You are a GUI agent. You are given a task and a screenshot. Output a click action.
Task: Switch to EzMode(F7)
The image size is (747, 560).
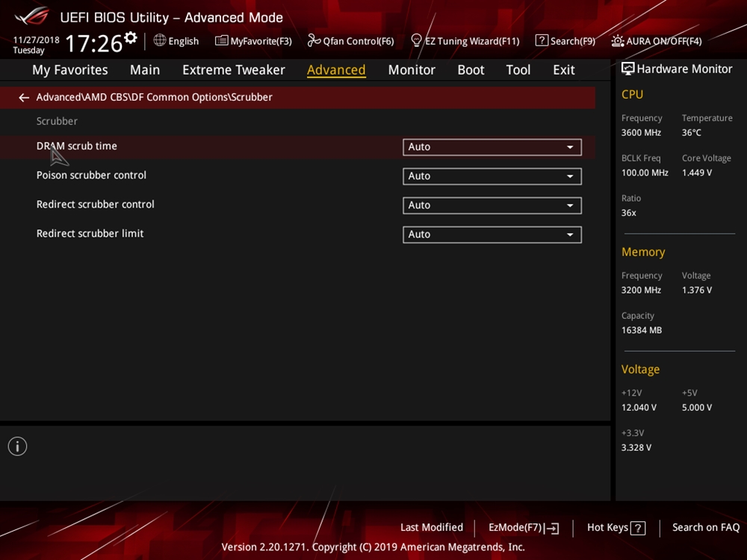point(524,528)
